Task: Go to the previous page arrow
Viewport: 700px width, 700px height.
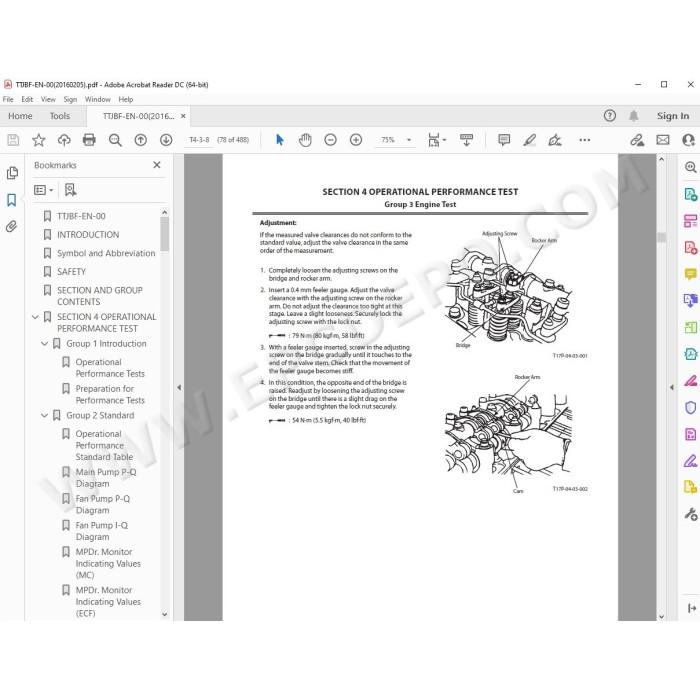Action: click(x=141, y=140)
